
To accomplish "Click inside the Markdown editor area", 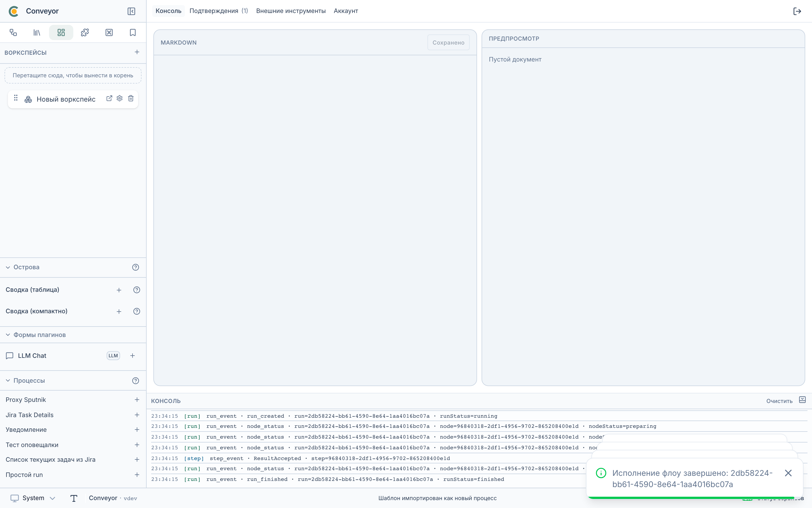I will tap(315, 220).
